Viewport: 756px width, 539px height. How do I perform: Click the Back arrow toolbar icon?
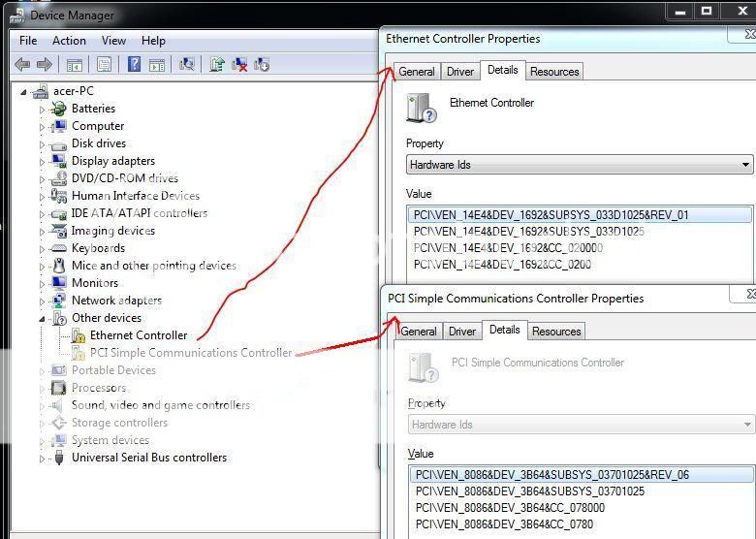(x=22, y=65)
